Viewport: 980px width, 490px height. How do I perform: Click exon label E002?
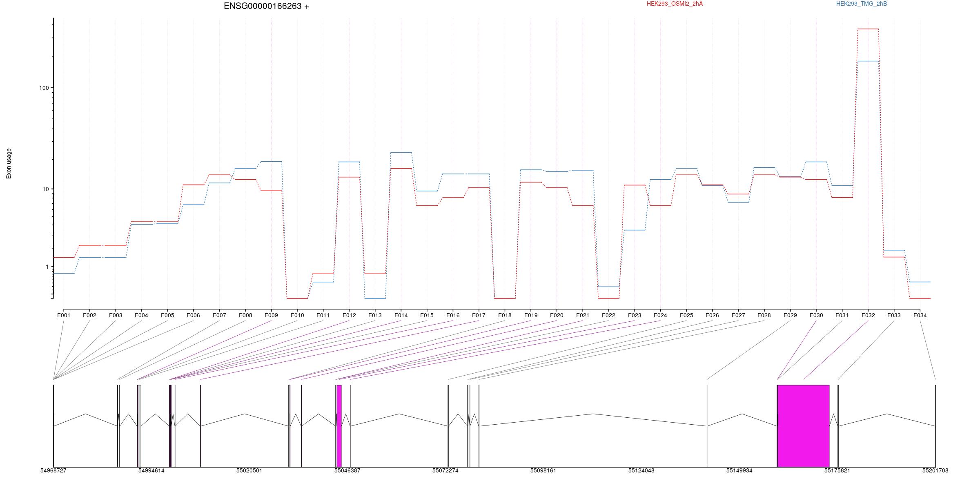(89, 315)
